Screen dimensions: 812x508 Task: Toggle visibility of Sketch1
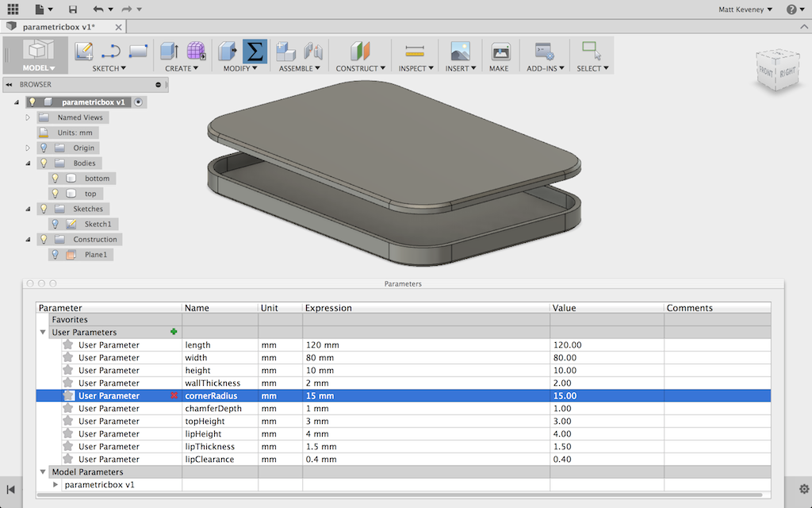pos(55,223)
